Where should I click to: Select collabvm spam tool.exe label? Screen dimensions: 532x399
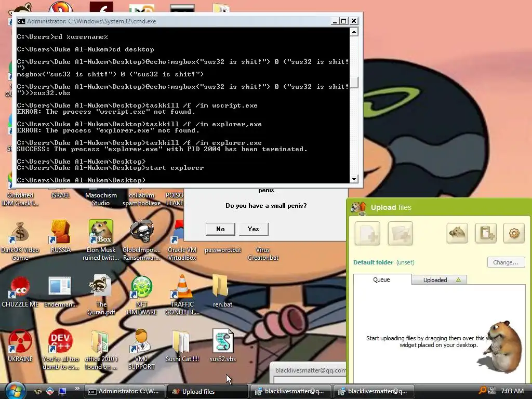pos(141,199)
